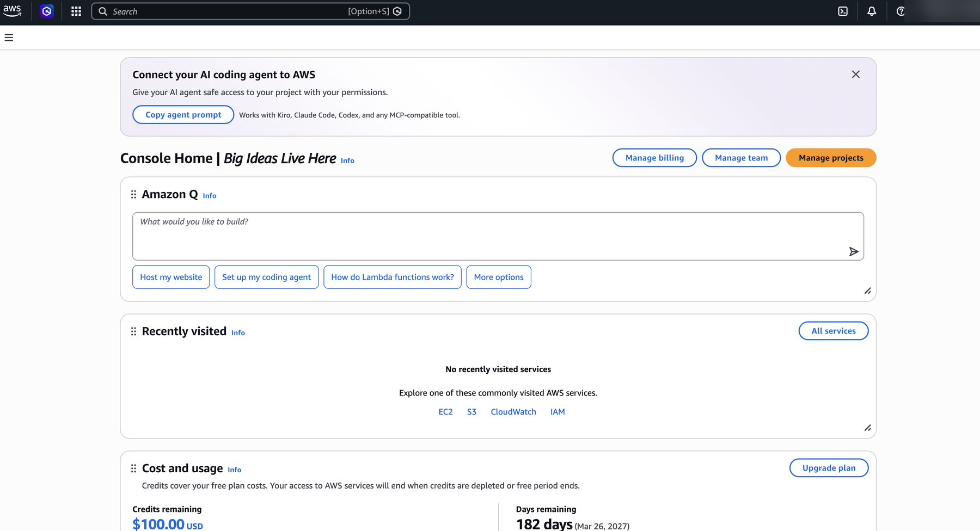
Task: Open the help question mark icon
Action: [901, 11]
